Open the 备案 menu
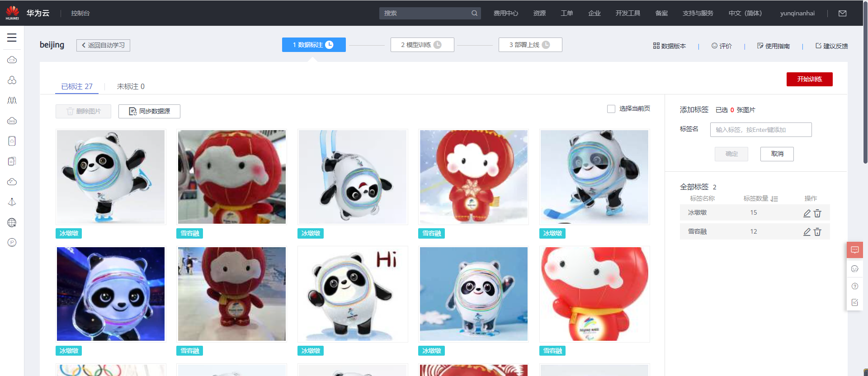Viewport: 868px width, 376px height. pos(661,13)
